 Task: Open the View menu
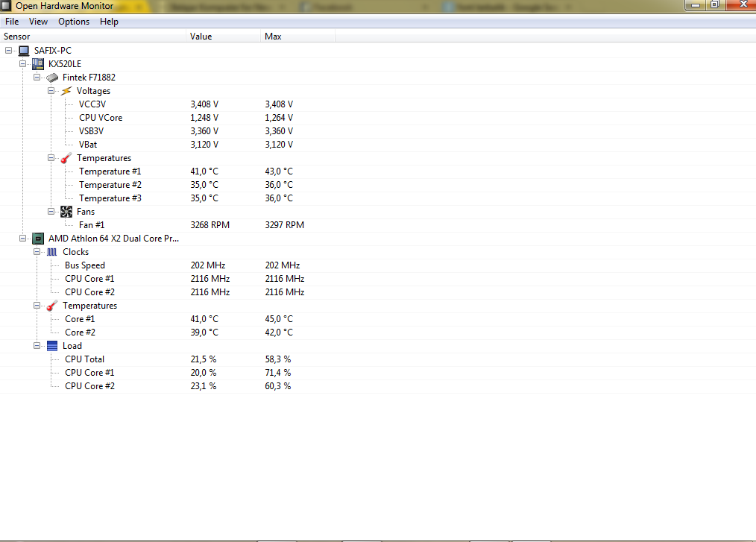(x=38, y=22)
